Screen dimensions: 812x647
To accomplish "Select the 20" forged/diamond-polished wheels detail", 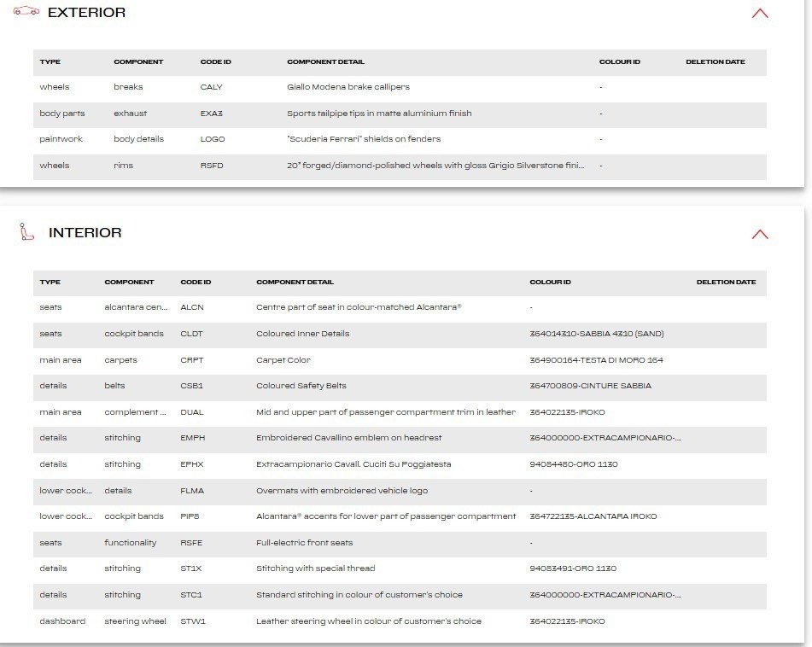I will click(435, 166).
